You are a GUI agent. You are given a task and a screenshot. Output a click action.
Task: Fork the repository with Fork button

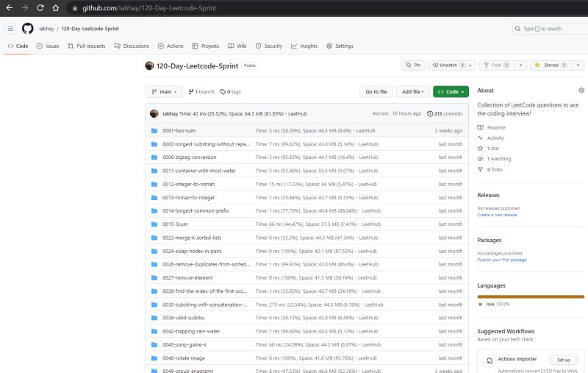tap(497, 65)
